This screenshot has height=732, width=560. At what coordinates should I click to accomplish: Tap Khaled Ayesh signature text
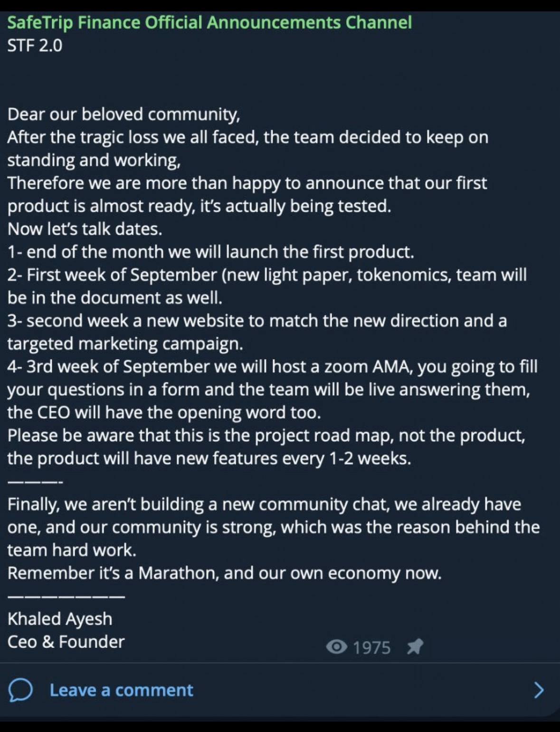click(x=59, y=618)
